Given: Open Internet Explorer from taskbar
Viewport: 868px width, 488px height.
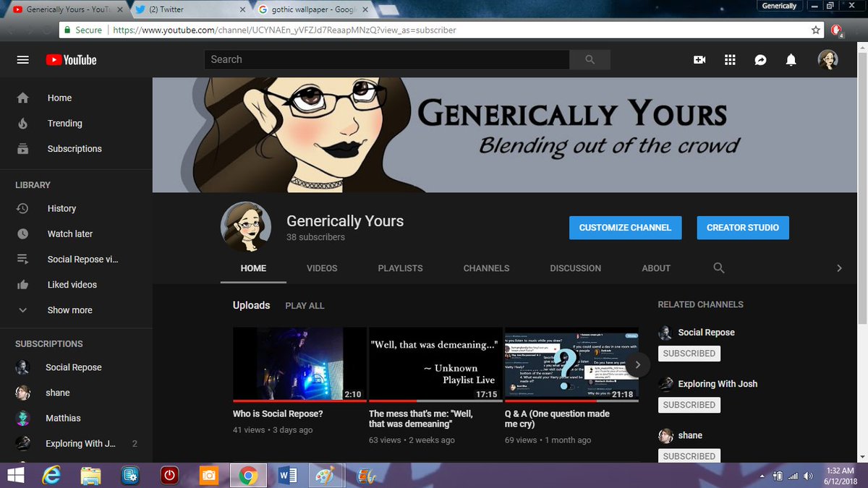Looking at the screenshot, I should tap(51, 475).
